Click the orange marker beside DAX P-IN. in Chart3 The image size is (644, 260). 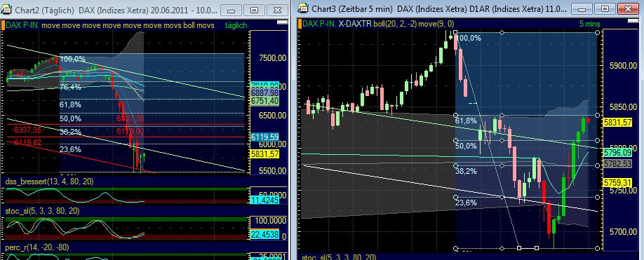click(x=300, y=25)
